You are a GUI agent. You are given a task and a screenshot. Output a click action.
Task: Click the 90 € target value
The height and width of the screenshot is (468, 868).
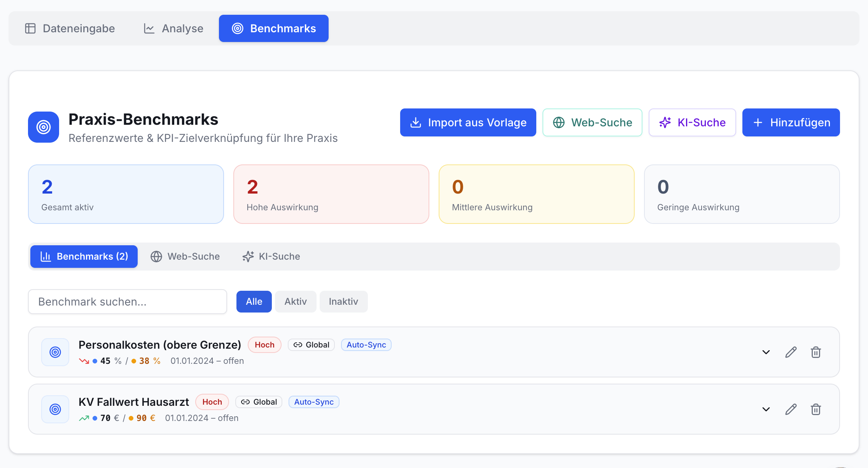pyautogui.click(x=146, y=418)
